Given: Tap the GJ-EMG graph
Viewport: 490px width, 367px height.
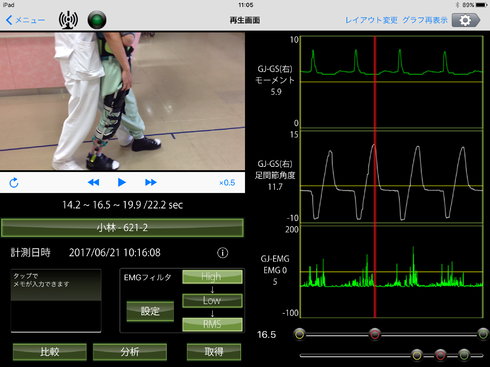Looking at the screenshot, I should pyautogui.click(x=392, y=272).
